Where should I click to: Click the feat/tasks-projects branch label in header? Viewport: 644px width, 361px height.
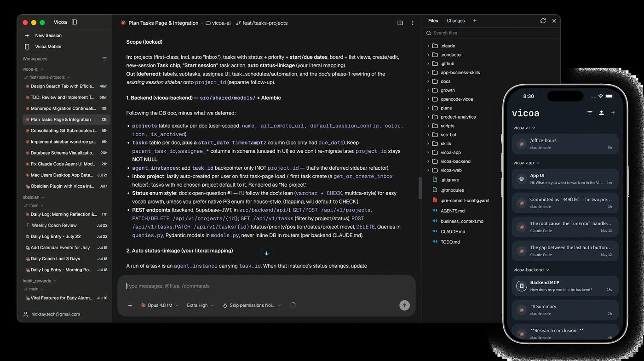262,23
